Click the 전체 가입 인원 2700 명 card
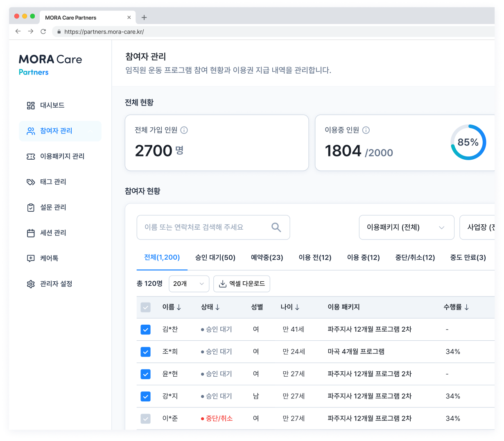The image size is (504, 441). coord(217,143)
